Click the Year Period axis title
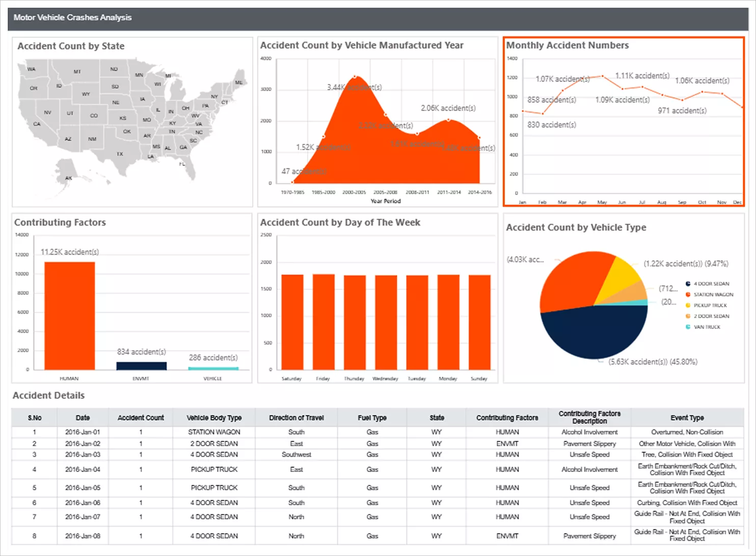 (x=386, y=201)
